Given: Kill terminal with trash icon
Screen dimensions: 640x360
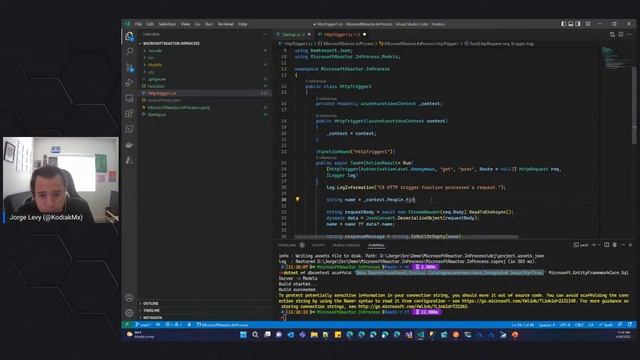Looking at the screenshot, I should click(615, 245).
